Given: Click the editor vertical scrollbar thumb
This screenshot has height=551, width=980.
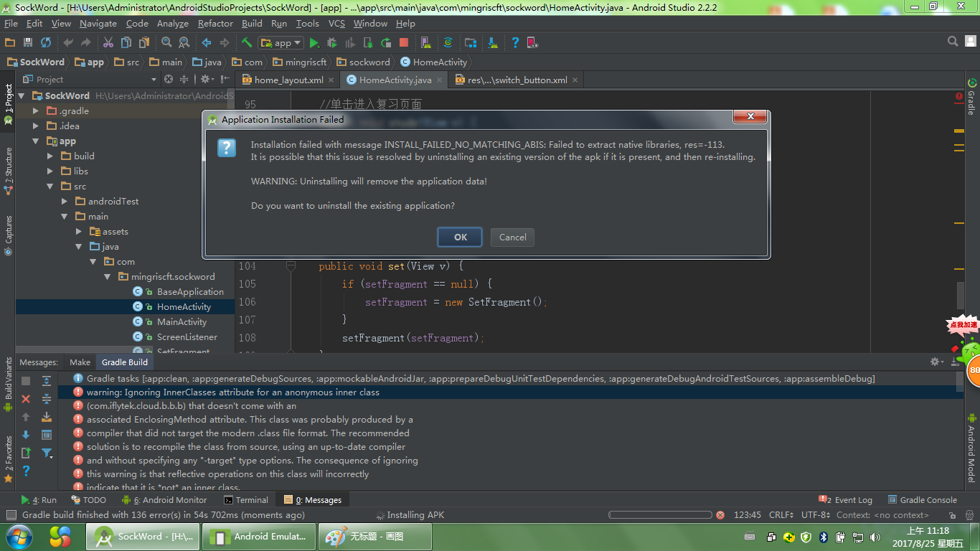Looking at the screenshot, I should 961,295.
